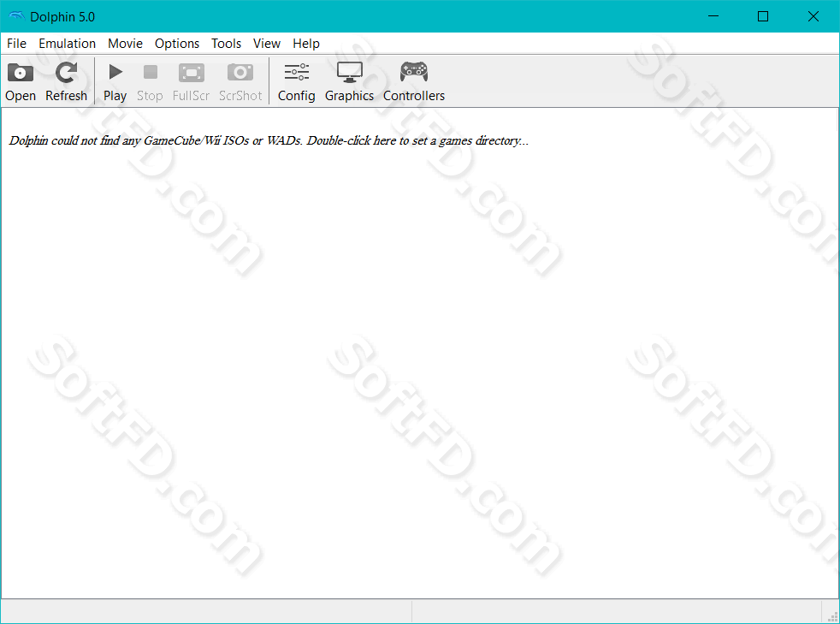Click the Dolphin logo in title bar

coord(16,16)
